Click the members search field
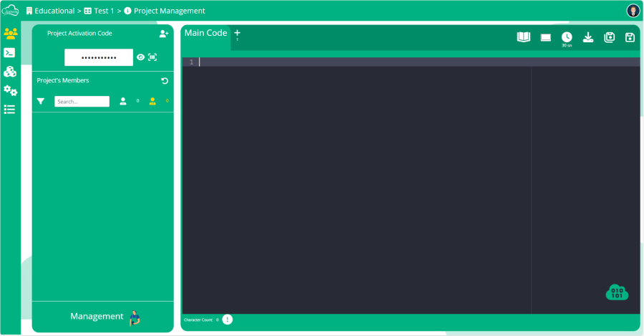Screen dimensions: 644x336 [x=82, y=102]
